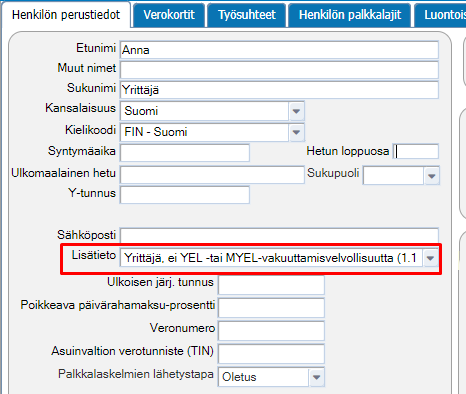
Task: Open the Kansalaisuus dropdown arrow
Action: click(296, 111)
